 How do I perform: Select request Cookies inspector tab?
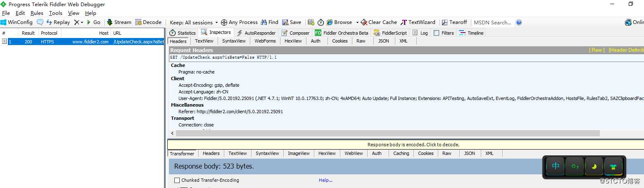(x=340, y=41)
